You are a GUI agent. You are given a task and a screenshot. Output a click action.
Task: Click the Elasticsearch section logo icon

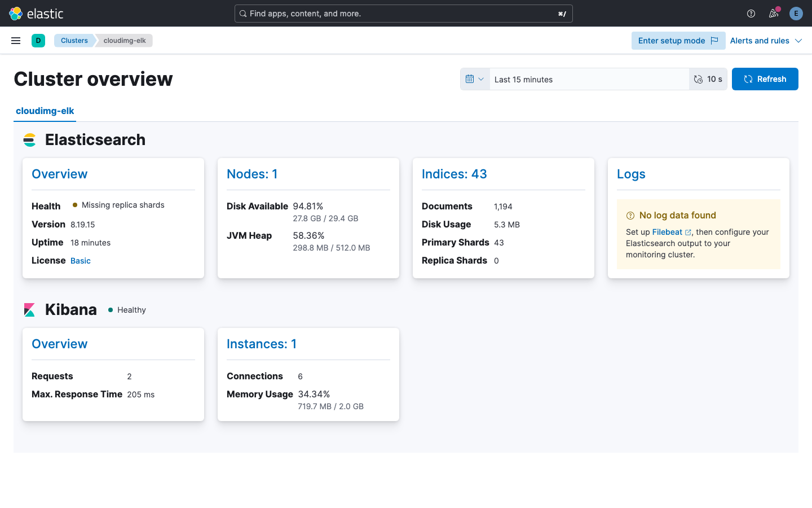click(x=30, y=140)
